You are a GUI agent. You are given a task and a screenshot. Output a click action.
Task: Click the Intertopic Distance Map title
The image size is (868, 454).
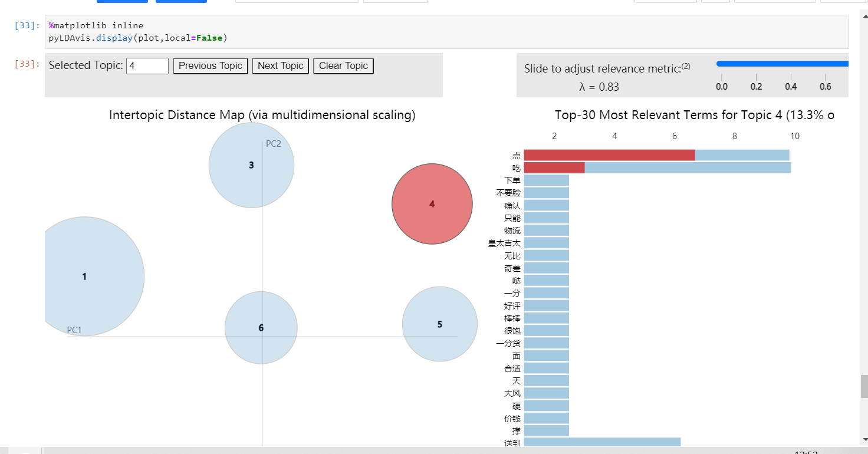(262, 115)
